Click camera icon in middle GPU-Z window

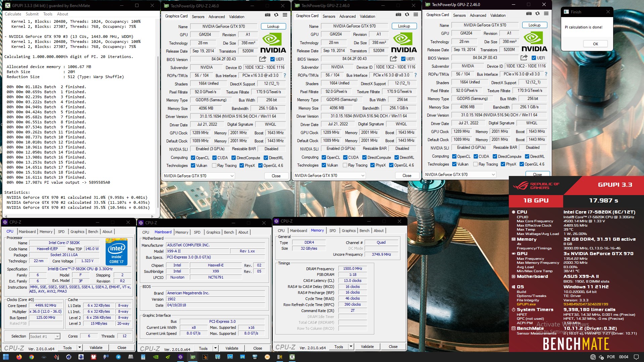(398, 14)
